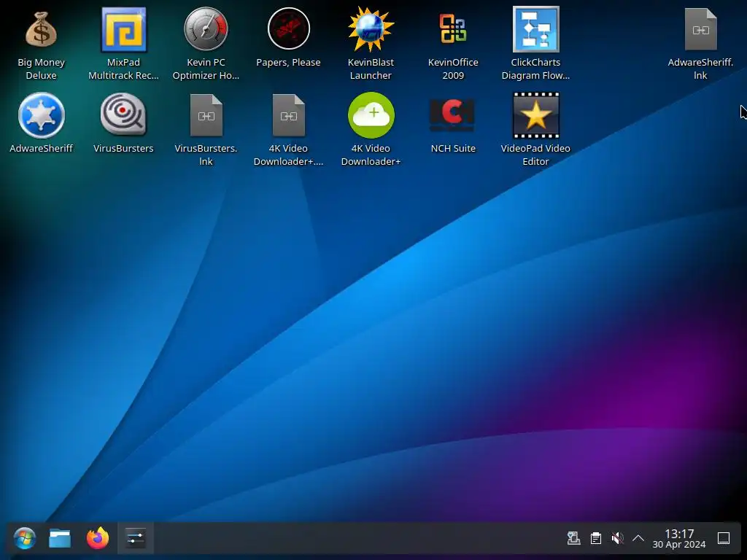
Task: Select the KevinOffice 2009 icon
Action: click(x=453, y=28)
